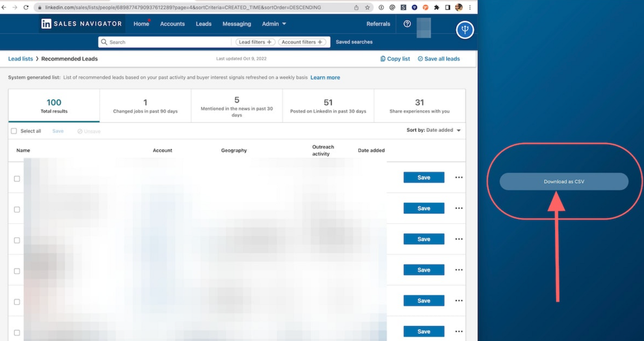Expand the Admin dropdown menu
This screenshot has width=644, height=341.
pos(274,24)
